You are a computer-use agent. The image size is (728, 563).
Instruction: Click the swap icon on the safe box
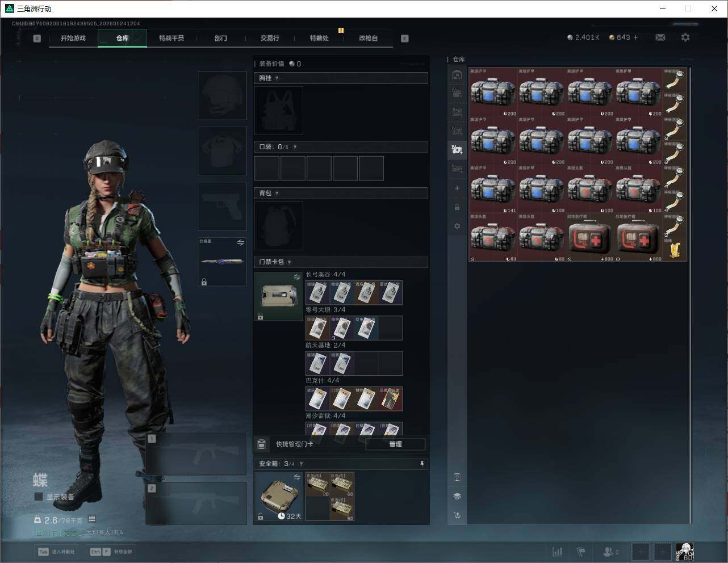pos(297,477)
